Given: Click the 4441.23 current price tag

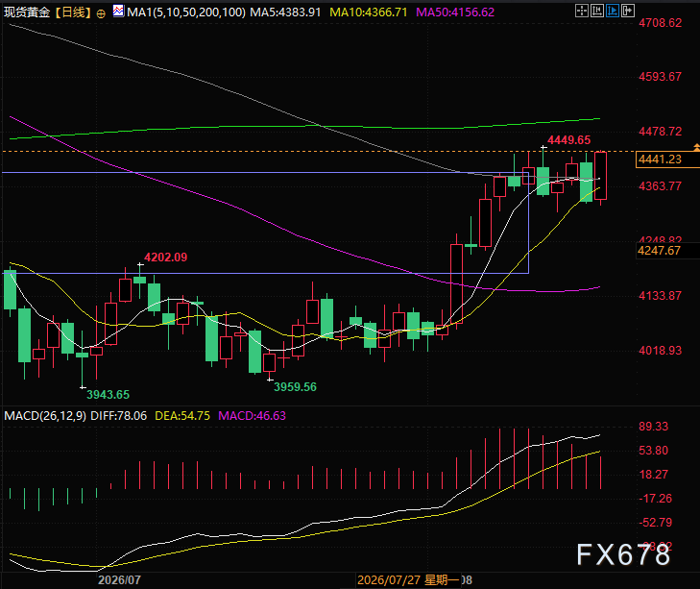Looking at the screenshot, I should click(667, 160).
